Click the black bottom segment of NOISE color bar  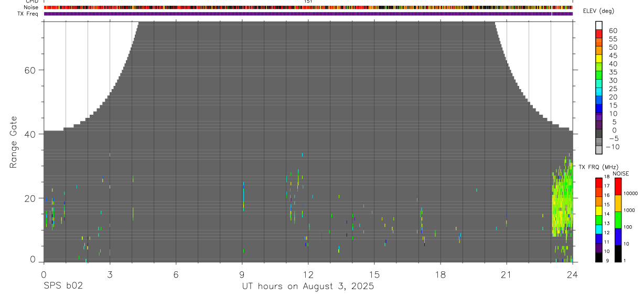click(x=618, y=254)
